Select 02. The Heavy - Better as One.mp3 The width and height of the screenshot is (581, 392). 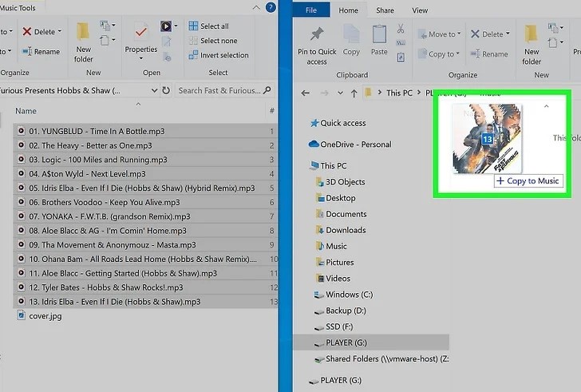[145, 145]
